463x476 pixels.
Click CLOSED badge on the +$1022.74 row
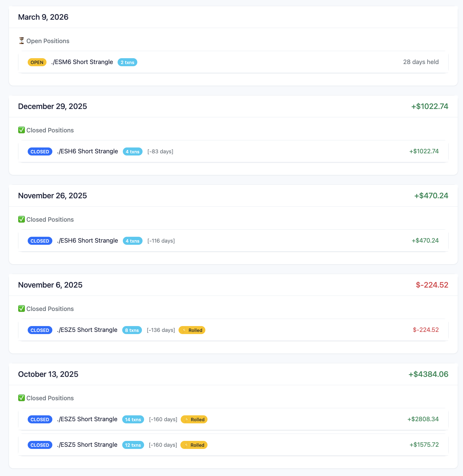point(40,151)
